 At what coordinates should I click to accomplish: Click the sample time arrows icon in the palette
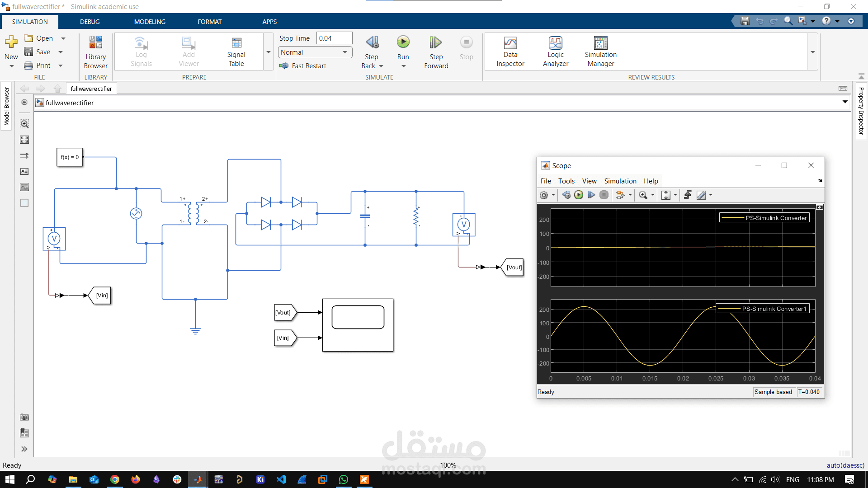point(24,155)
